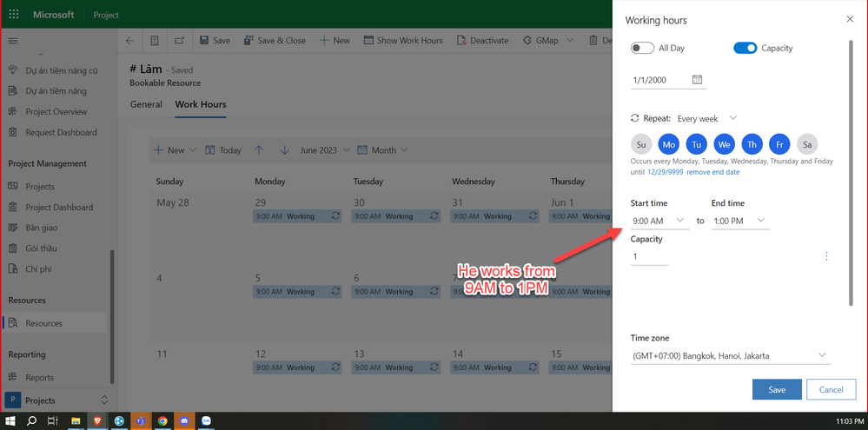The width and height of the screenshot is (868, 430).
Task: Open the Projects area switcher at sidebar bottom
Action: 56,400
